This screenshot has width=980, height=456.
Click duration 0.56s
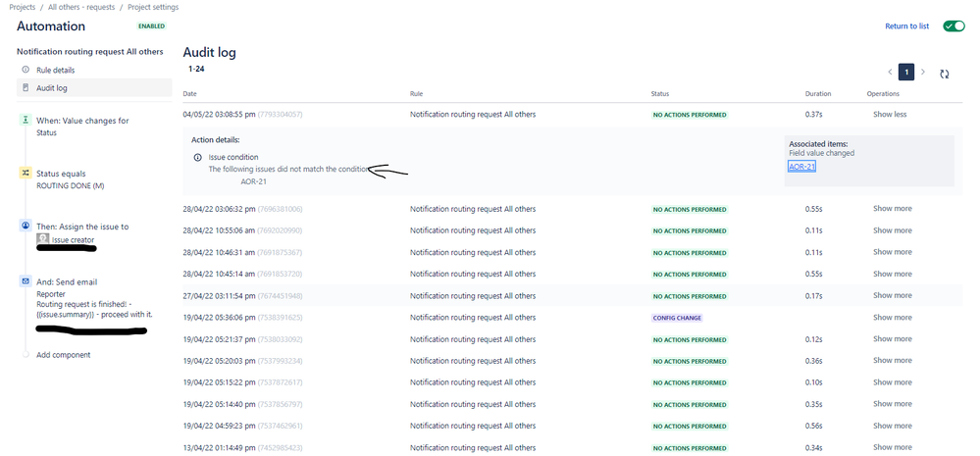[814, 426]
